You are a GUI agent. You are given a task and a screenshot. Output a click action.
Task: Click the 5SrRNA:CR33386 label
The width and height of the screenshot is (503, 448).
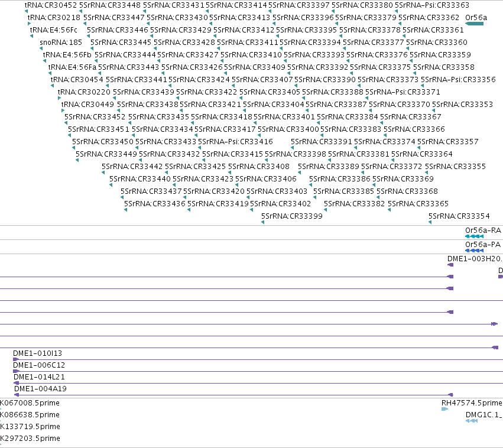[340, 178]
